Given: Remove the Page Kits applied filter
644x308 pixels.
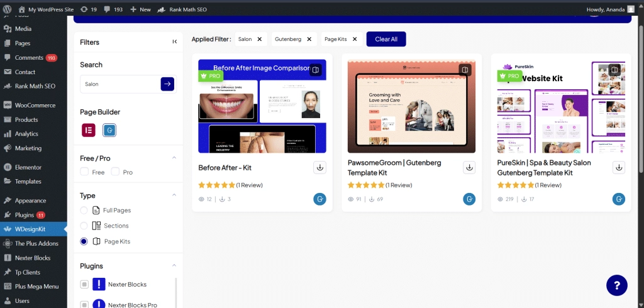Looking at the screenshot, I should point(355,39).
